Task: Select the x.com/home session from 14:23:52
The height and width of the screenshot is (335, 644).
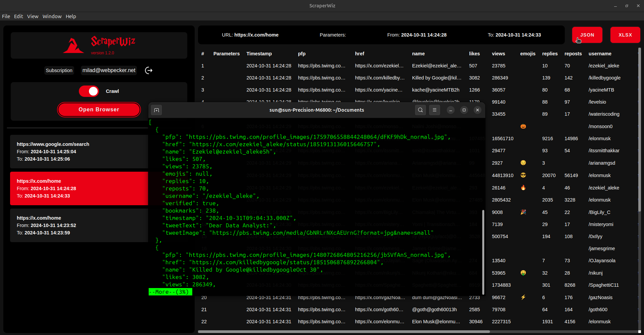Action: (x=79, y=225)
